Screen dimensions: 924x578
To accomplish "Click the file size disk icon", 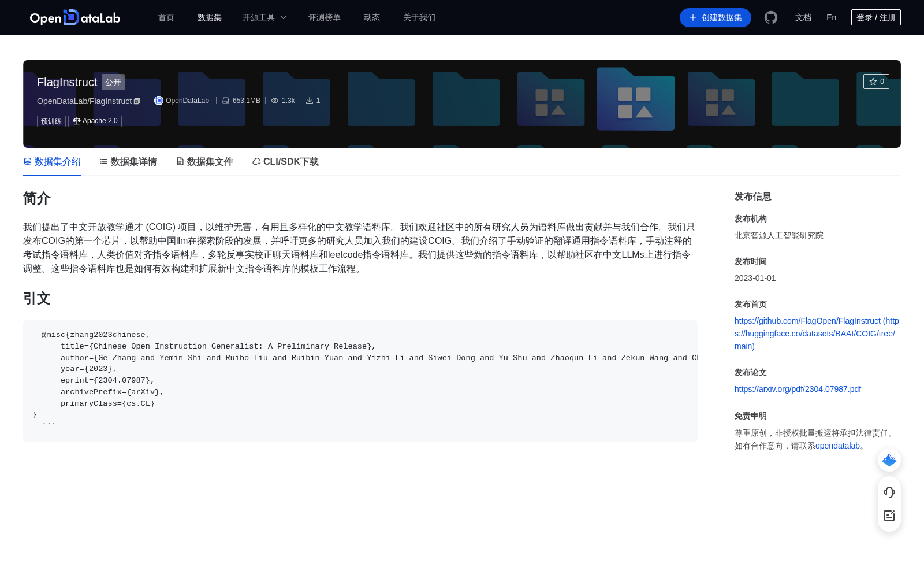I will click(x=226, y=101).
